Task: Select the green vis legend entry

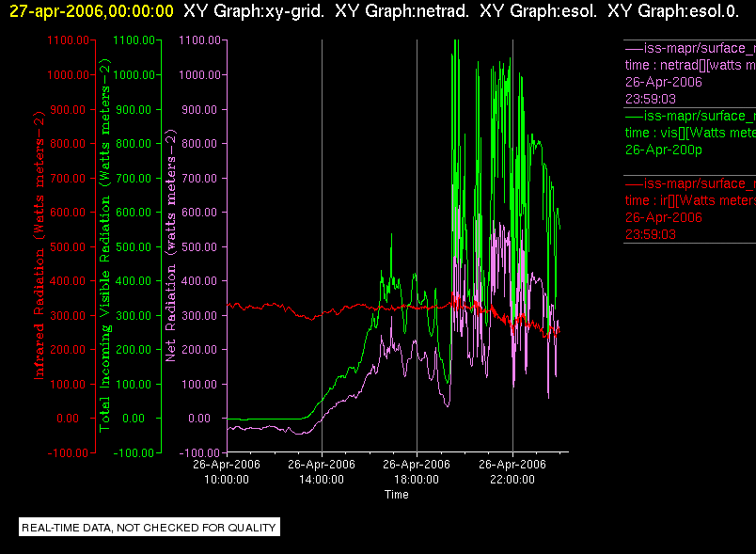Action: click(x=689, y=133)
